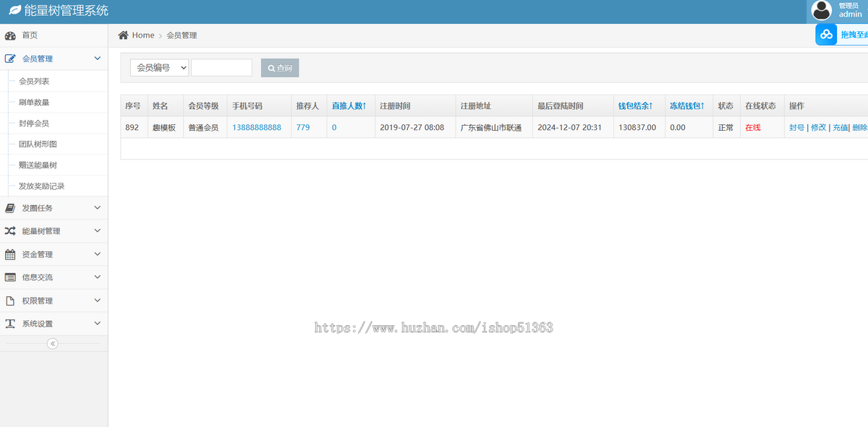Click the book icon beside 发圈任务

(10, 208)
